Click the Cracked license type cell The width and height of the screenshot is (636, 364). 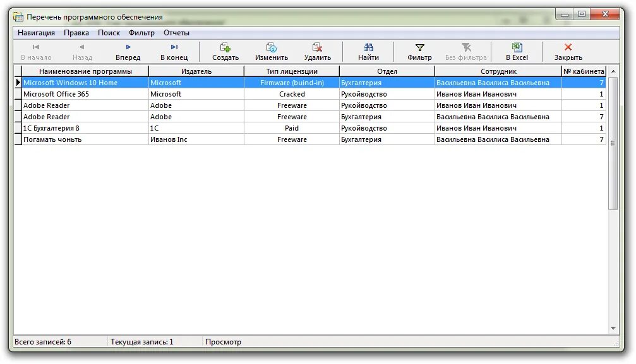pyautogui.click(x=292, y=94)
